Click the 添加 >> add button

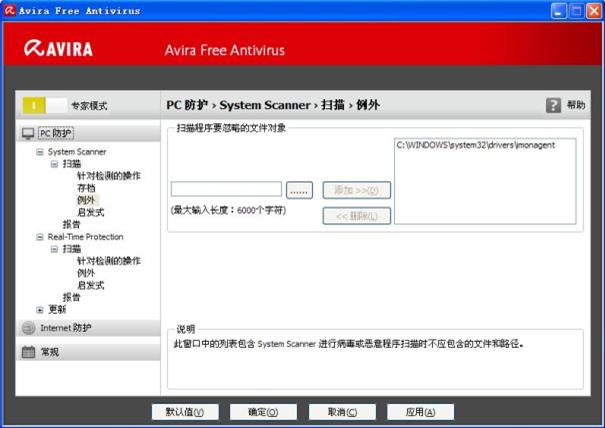(x=357, y=190)
